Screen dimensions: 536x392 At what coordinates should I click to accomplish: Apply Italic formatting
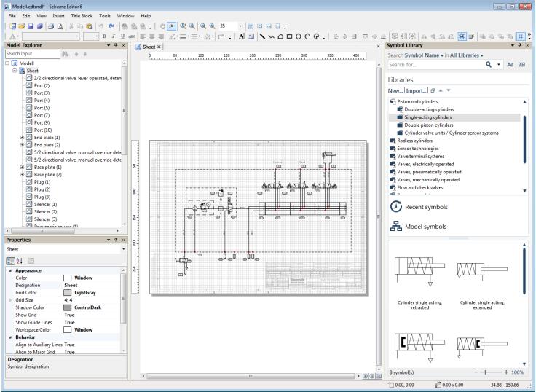[113, 36]
